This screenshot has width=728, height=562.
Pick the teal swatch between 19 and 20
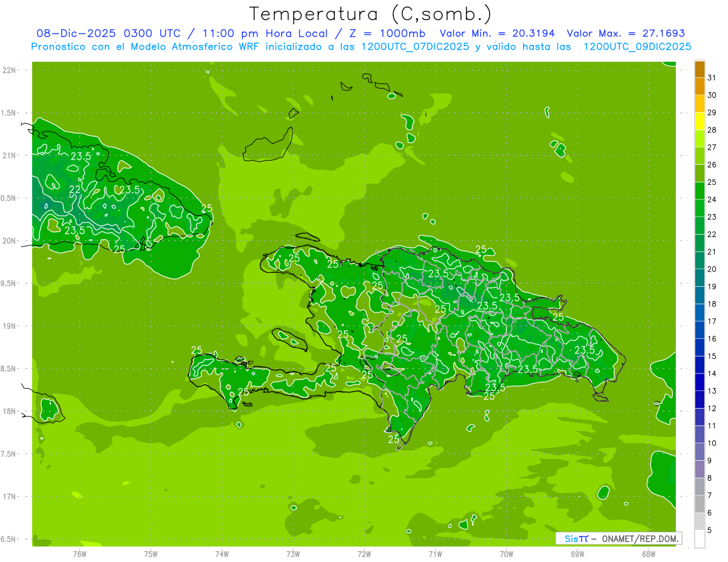pos(699,278)
